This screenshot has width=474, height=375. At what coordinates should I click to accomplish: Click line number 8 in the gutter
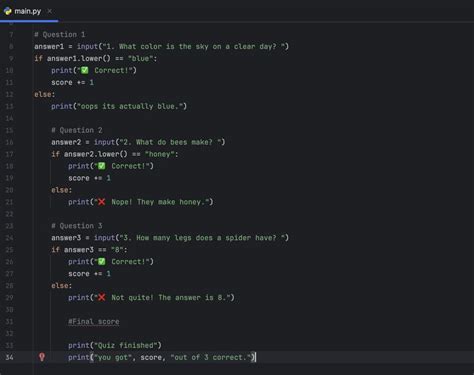pyautogui.click(x=11, y=46)
